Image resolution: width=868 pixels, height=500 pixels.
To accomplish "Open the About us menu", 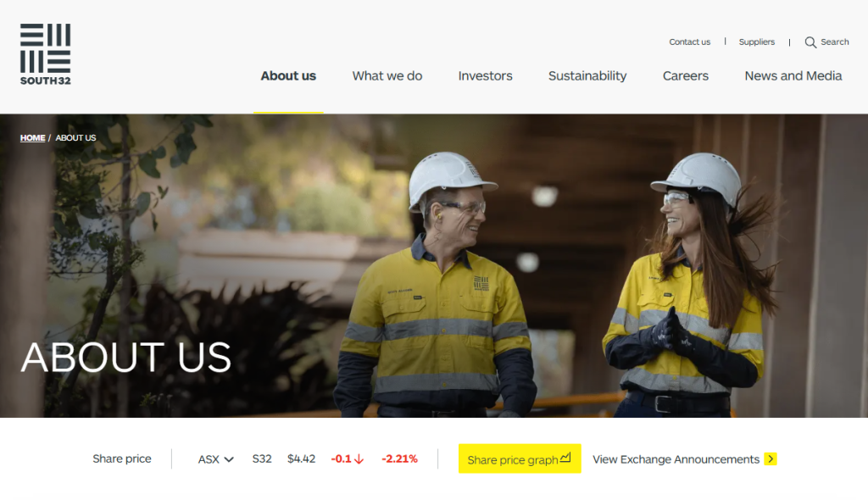I will (x=288, y=76).
